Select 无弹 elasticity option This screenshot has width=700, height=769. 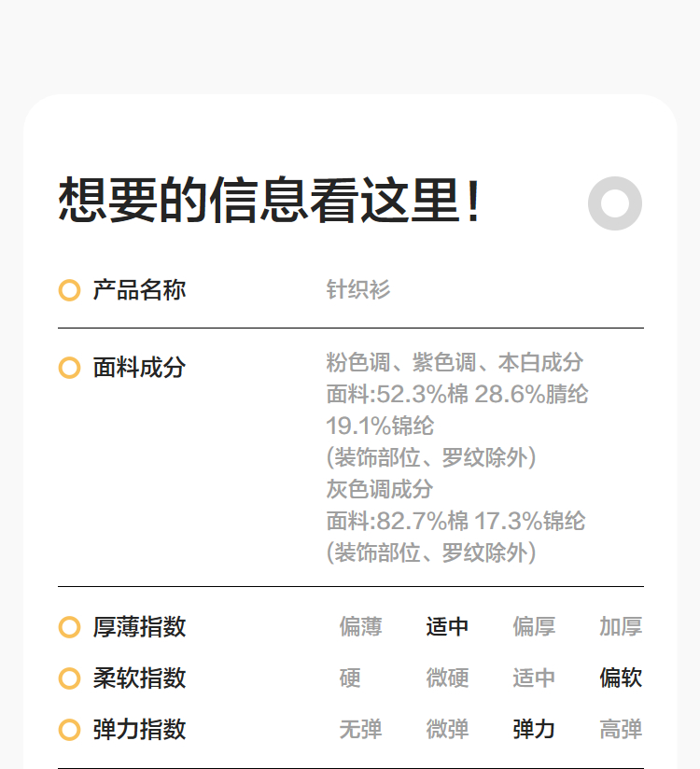pyautogui.click(x=360, y=730)
